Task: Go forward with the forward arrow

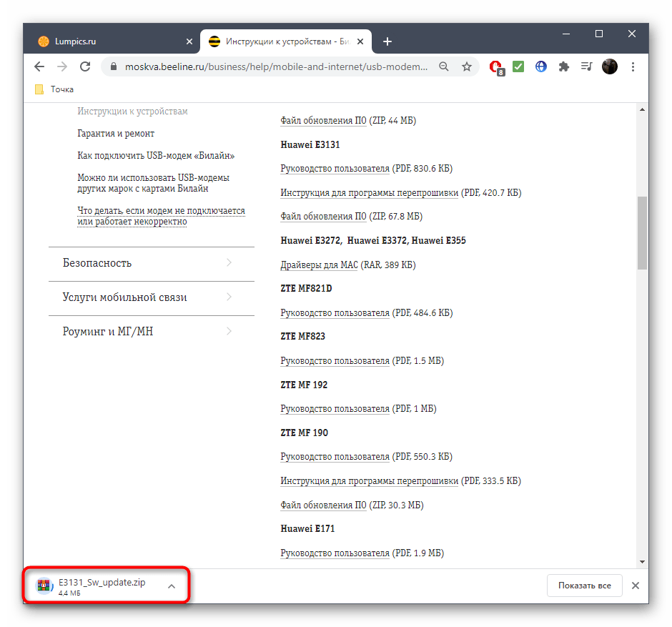Action: point(62,67)
